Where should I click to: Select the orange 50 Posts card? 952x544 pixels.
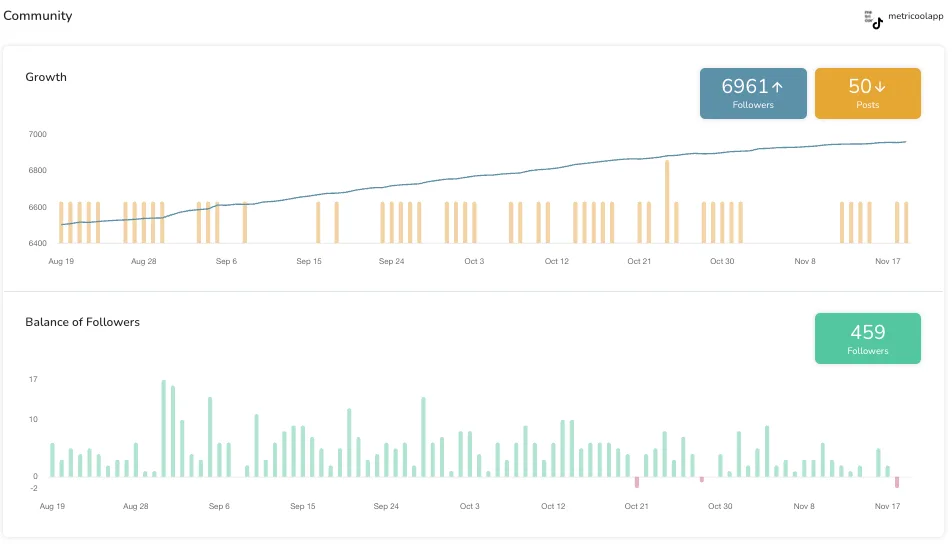(x=867, y=93)
